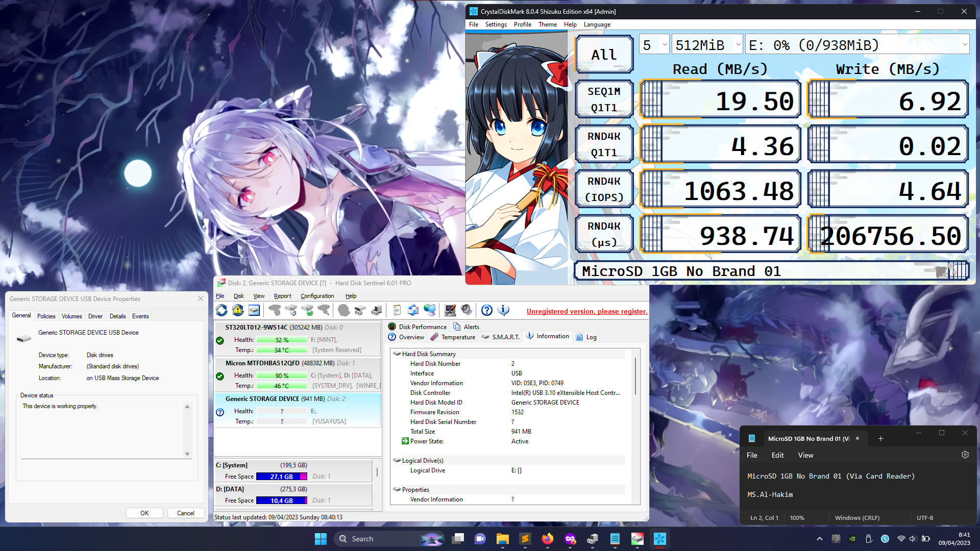Open Volumes tab in device properties
Image resolution: width=980 pixels, height=551 pixels.
tap(71, 316)
